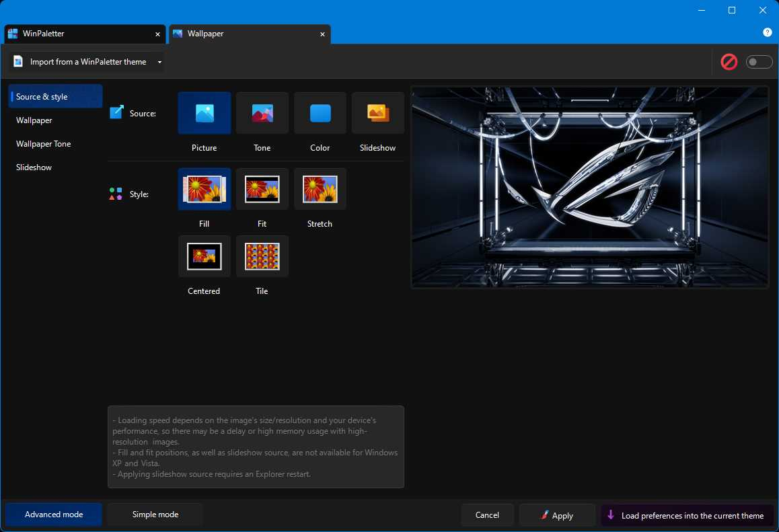Switch to Advanced mode
Screen dimensions: 779x532
(54, 514)
